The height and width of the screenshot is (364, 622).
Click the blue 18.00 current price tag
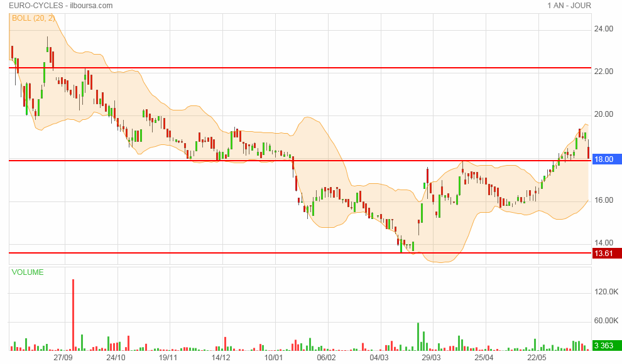pos(607,159)
